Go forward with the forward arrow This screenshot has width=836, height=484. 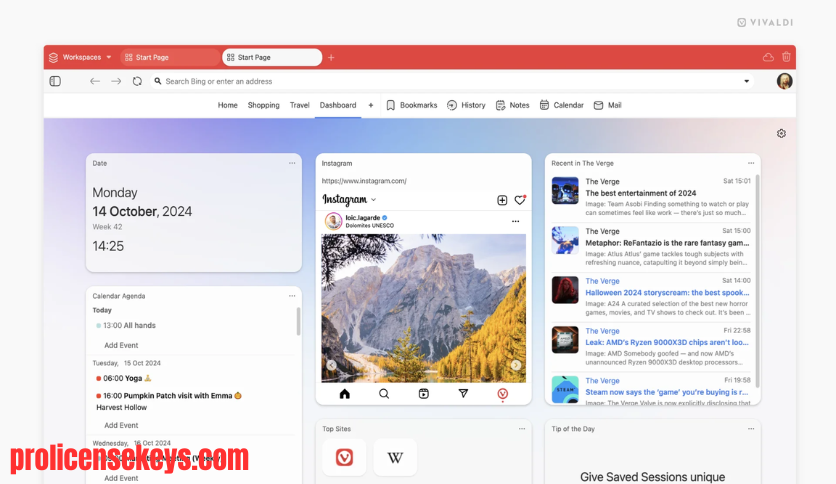[116, 81]
